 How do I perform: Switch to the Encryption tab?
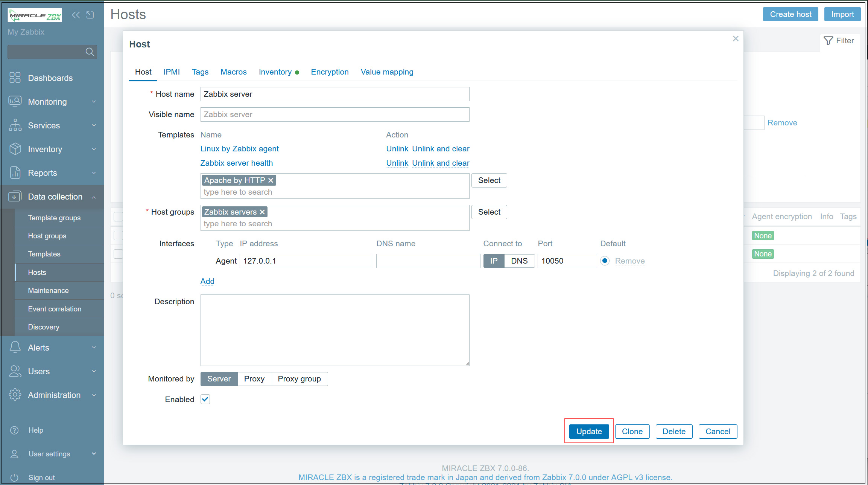(330, 72)
